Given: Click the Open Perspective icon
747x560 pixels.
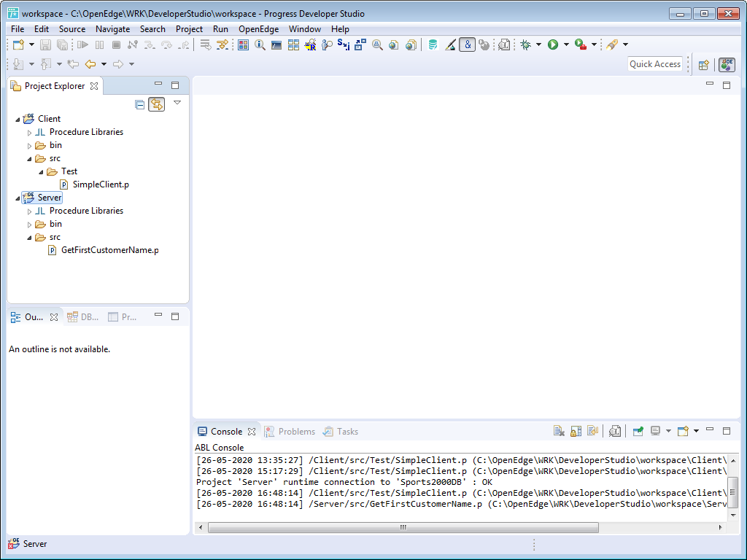Looking at the screenshot, I should coord(704,65).
